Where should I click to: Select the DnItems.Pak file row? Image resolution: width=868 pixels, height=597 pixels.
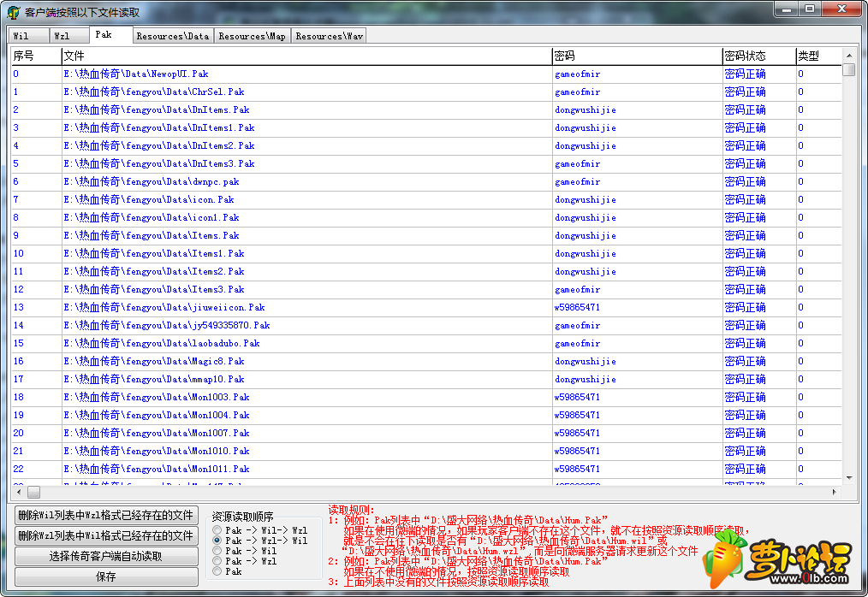pyautogui.click(x=426, y=110)
